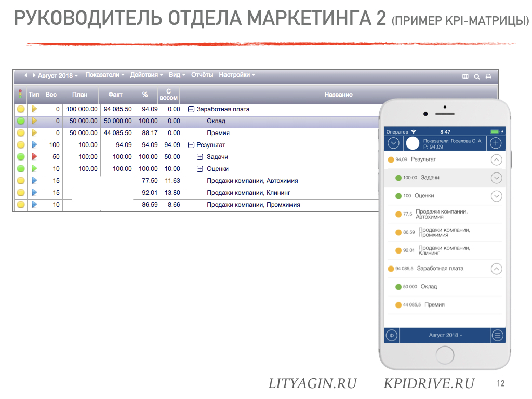Tap Показатели: Горелова О. А. header text
This screenshot has width=532, height=399.
click(453, 141)
